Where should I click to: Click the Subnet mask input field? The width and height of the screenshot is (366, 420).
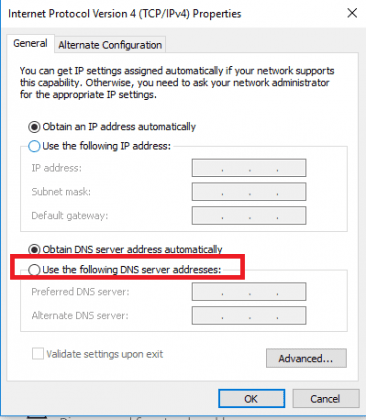click(x=249, y=192)
